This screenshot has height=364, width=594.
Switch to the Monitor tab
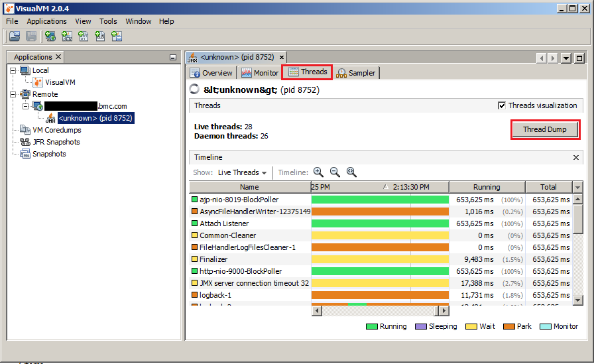coord(260,73)
